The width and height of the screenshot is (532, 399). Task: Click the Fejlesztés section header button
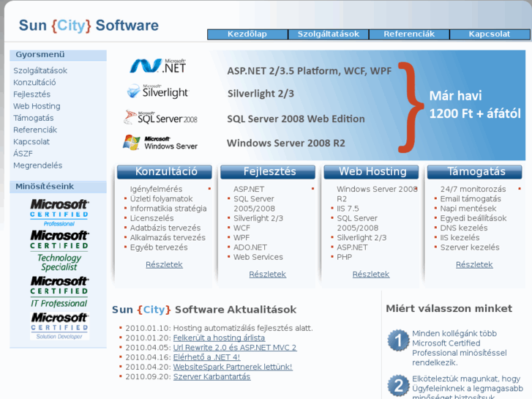click(268, 172)
